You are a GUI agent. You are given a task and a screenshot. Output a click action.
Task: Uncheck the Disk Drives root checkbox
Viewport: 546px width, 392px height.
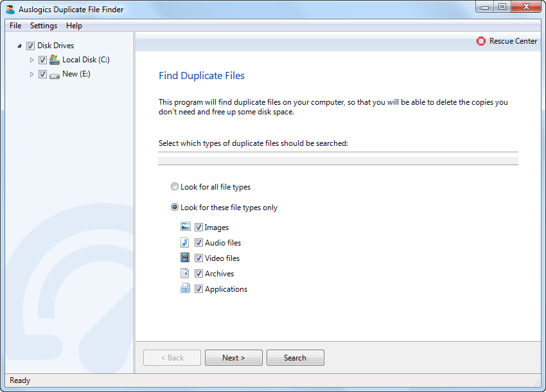pyautogui.click(x=30, y=46)
